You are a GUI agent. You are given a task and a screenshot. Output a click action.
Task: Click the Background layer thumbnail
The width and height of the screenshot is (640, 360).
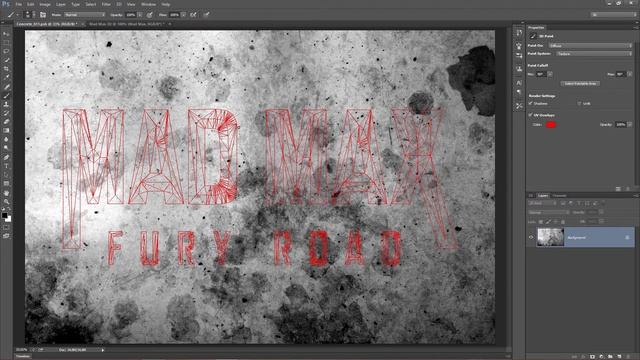(550, 237)
